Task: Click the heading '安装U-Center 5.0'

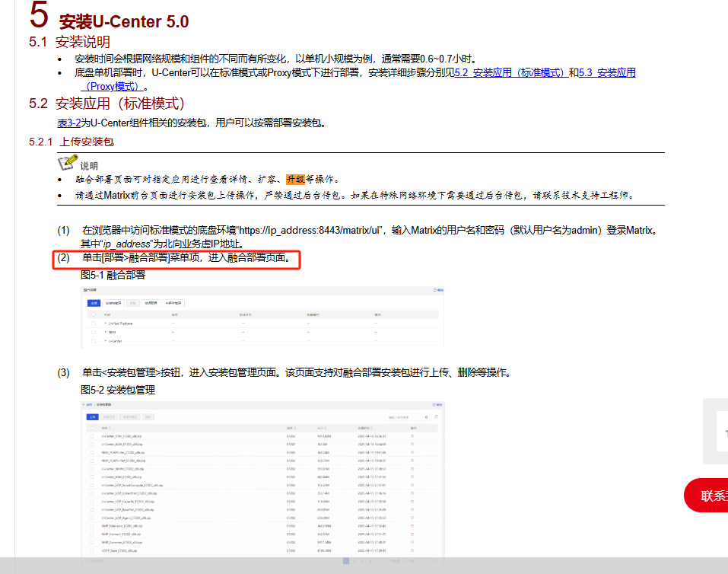Action: pos(124,21)
